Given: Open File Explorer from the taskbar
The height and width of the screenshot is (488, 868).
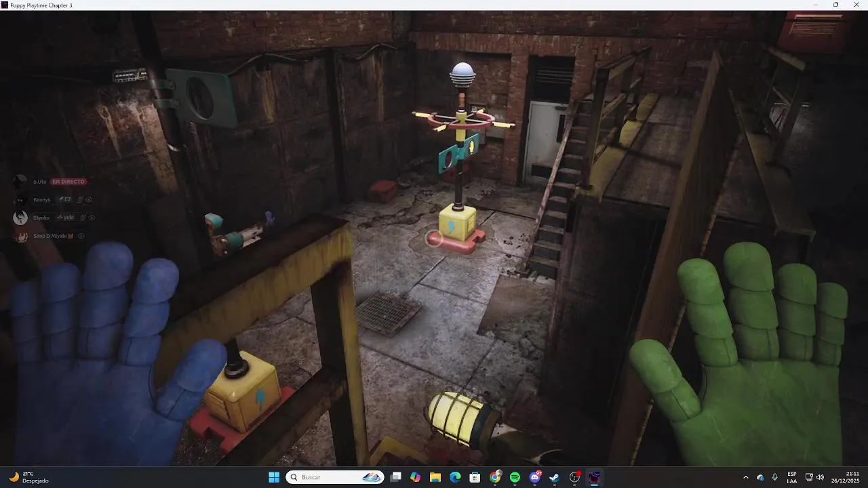Looking at the screenshot, I should point(435,477).
